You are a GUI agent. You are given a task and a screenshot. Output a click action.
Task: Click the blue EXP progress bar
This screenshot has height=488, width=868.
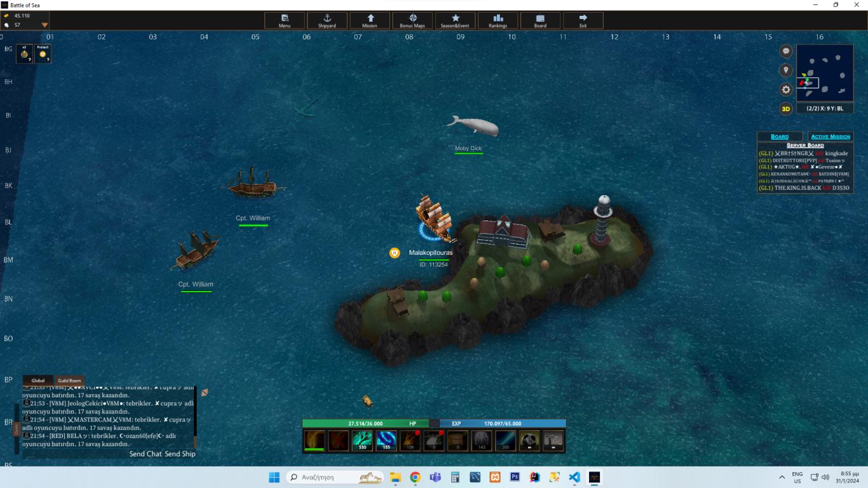(503, 423)
